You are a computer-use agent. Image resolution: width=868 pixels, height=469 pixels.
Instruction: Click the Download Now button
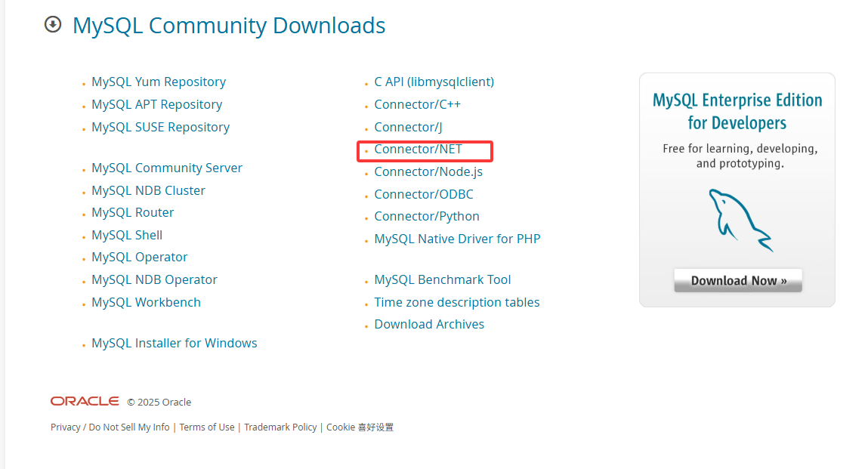coord(738,281)
